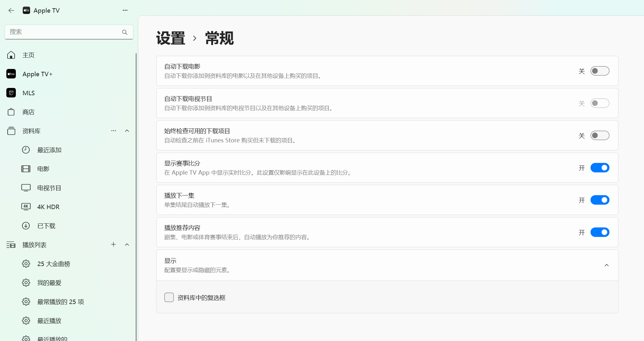The width and height of the screenshot is (644, 341).
Task: Select 商店 label in the sidebar
Action: point(28,112)
